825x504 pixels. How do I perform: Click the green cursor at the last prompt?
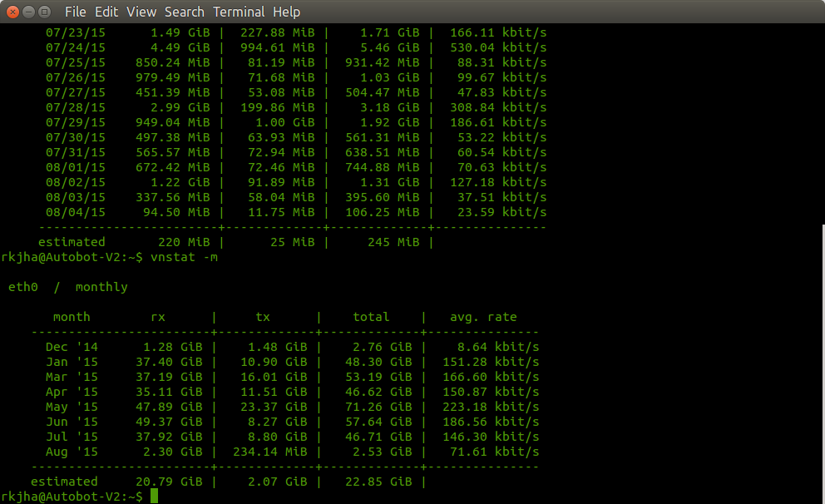[x=154, y=497]
